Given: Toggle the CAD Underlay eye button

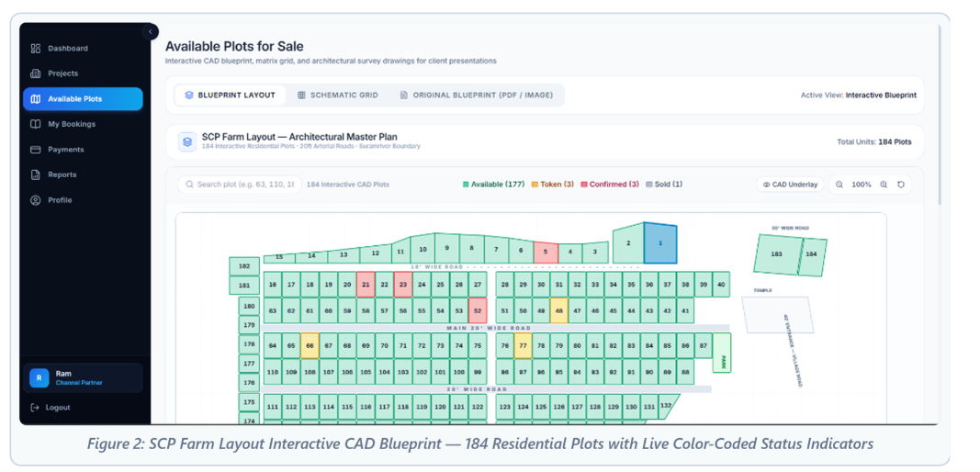Looking at the screenshot, I should 790,185.
